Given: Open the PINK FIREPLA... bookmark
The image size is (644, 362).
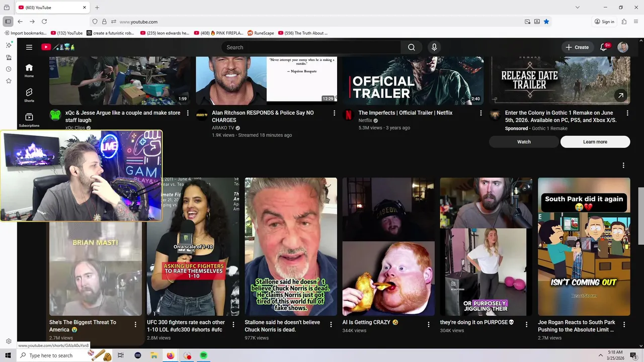Looking at the screenshot, I should [218, 33].
